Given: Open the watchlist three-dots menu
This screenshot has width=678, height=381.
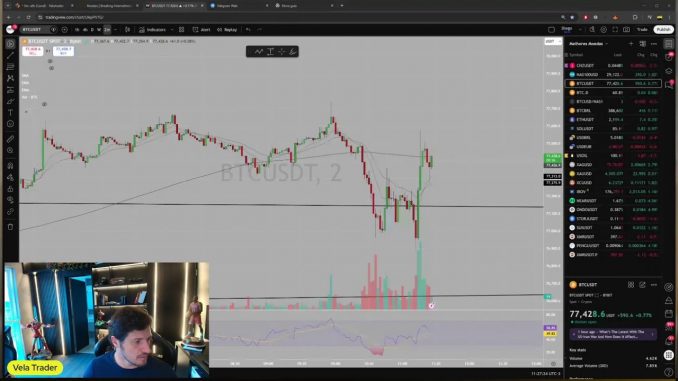Looking at the screenshot, I should 654,44.
